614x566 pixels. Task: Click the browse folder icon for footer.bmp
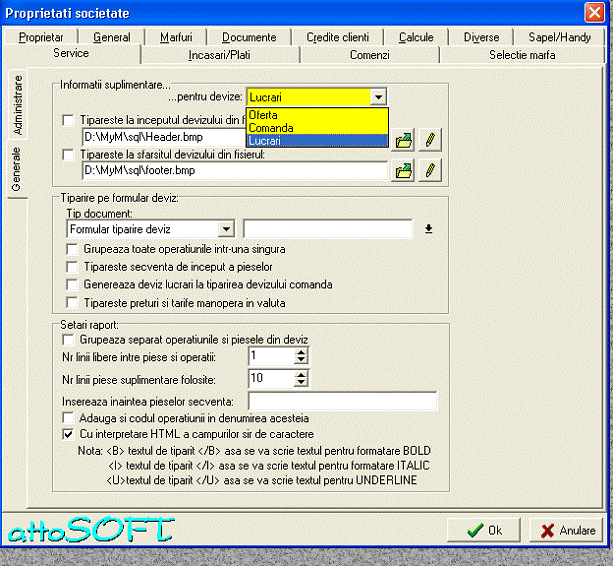coord(404,171)
